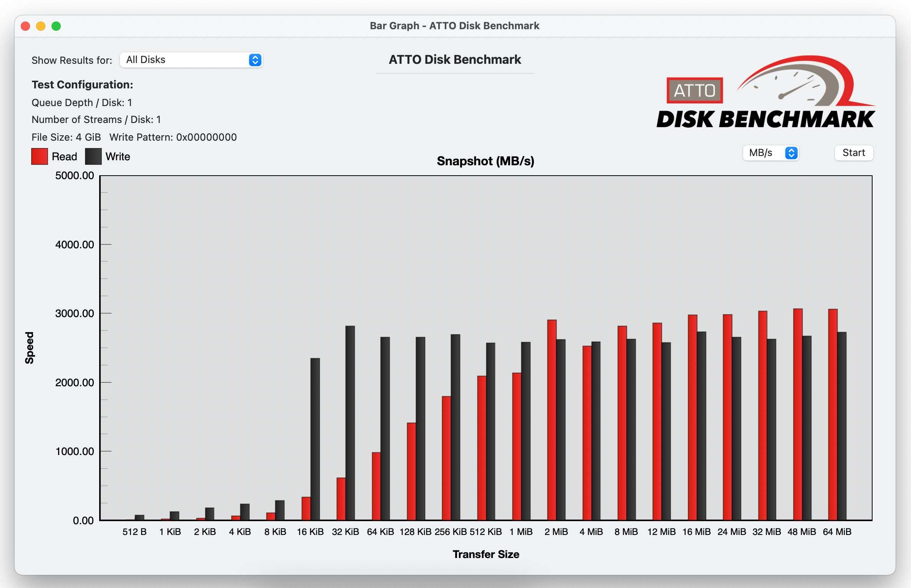This screenshot has width=911, height=588.
Task: Click the 1 MiB red read bar
Action: pyautogui.click(x=517, y=447)
